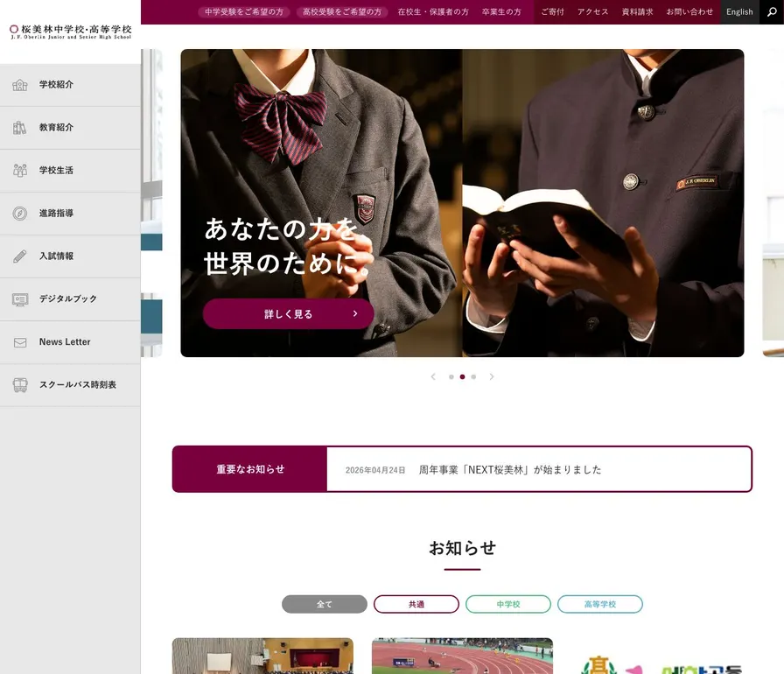Click the books icon beside 教育紹介
This screenshot has width=784, height=674.
(20, 128)
